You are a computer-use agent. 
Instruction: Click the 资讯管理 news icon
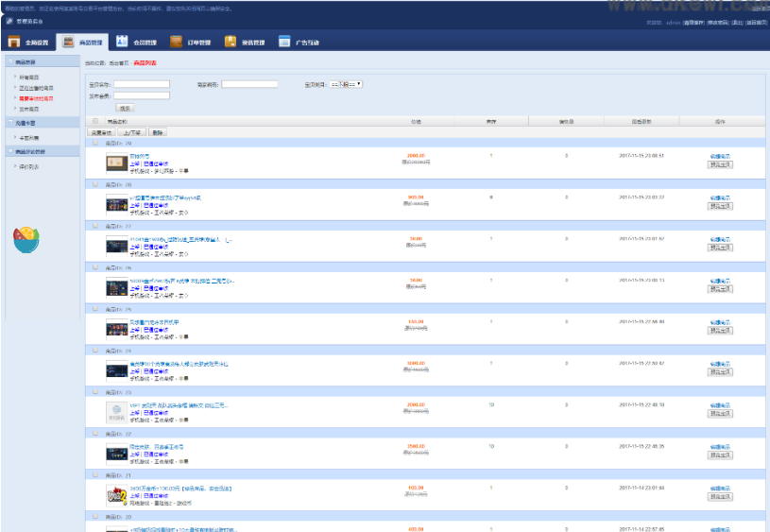tap(231, 42)
